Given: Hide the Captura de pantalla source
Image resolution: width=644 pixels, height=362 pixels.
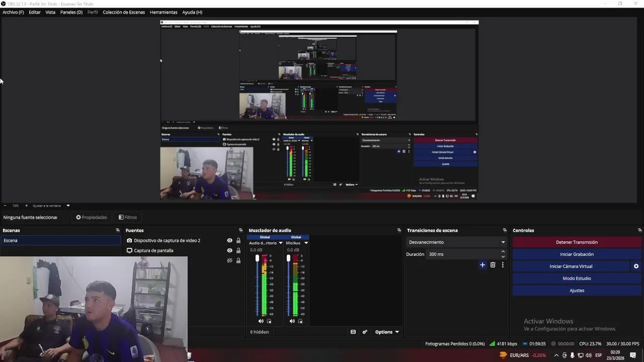Looking at the screenshot, I should 230,250.
